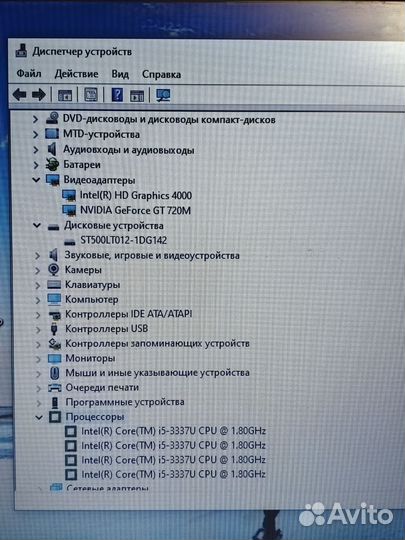The image size is (405, 540).
Task: Select first Intel Core i5-3337U processor entry
Action: tap(173, 431)
